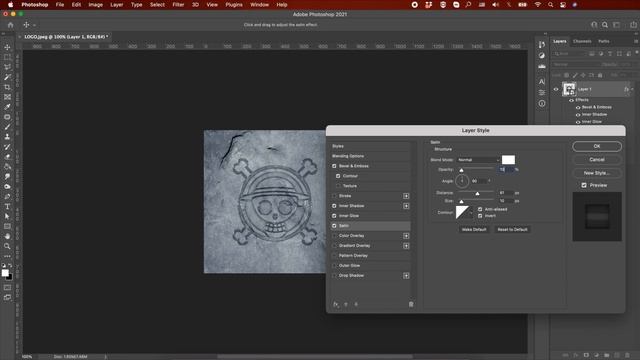Select the Brush tool
Screen dimensions: 640x360
[x=7, y=127]
